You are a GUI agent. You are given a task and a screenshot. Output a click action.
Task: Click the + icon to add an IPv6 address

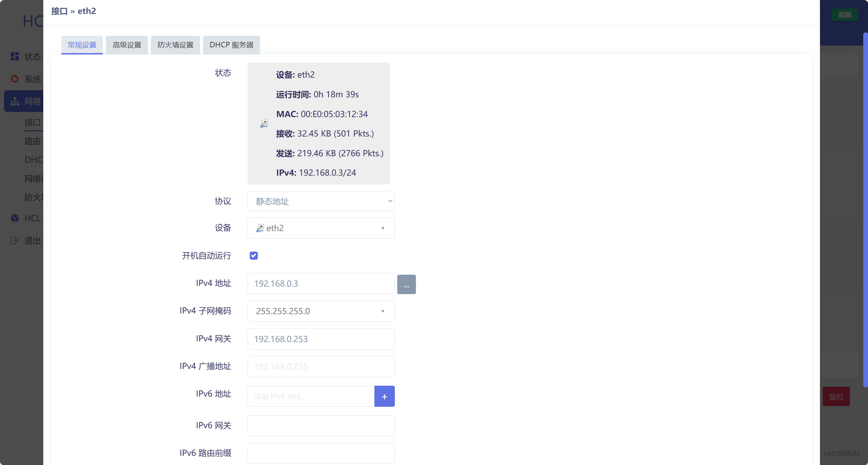point(384,396)
